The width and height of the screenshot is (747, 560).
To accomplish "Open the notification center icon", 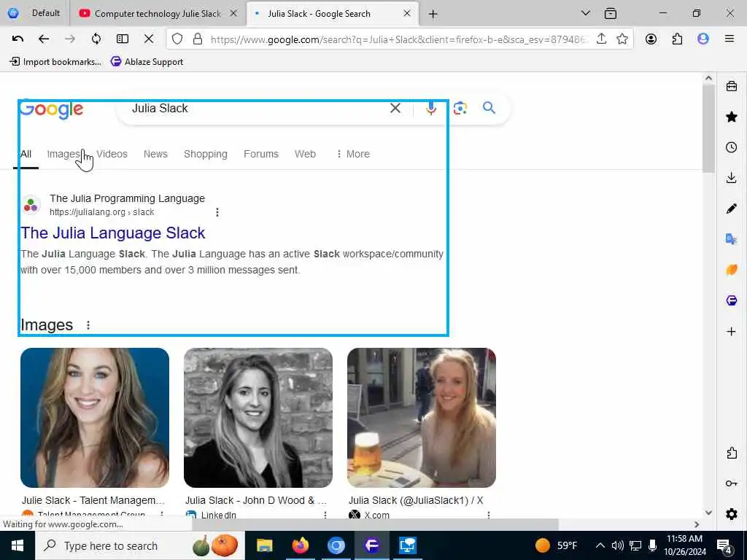I will pos(725,546).
